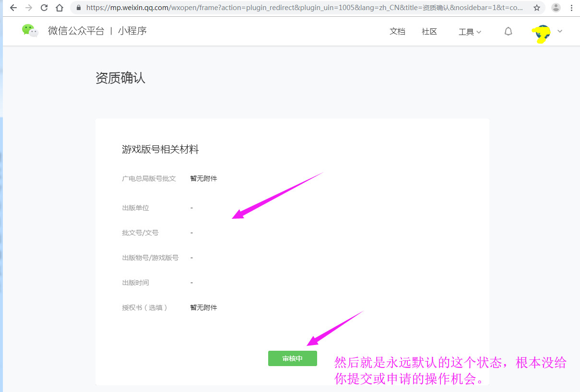Open the browser home page icon
This screenshot has width=580, height=392.
pyautogui.click(x=59, y=8)
